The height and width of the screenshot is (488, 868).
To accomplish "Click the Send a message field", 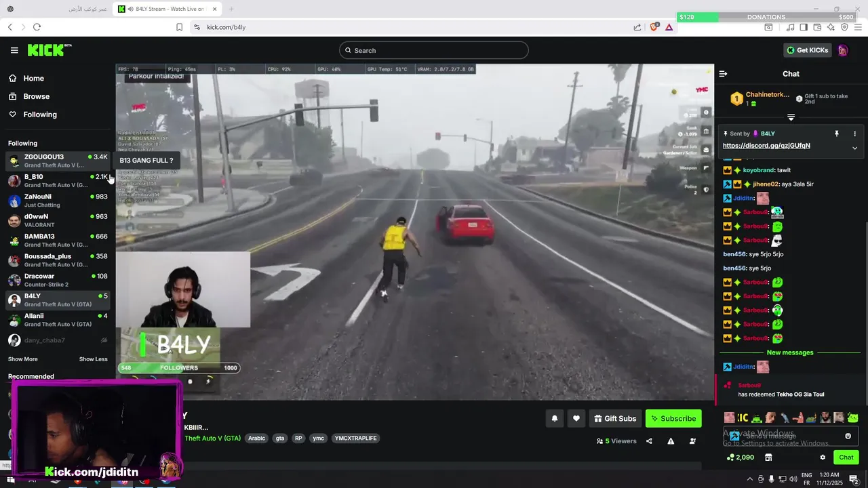I will coord(791,436).
